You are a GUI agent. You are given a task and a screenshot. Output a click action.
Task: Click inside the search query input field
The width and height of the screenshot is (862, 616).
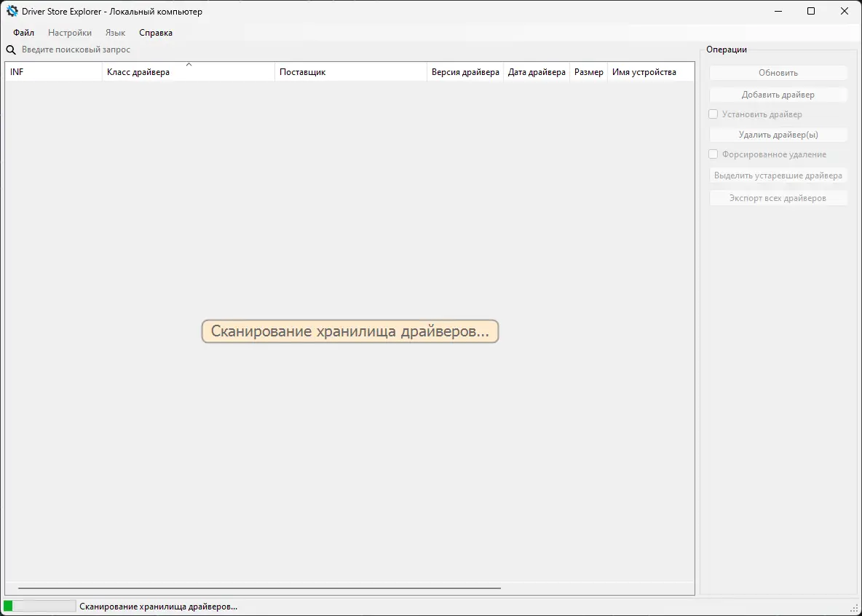[87, 50]
